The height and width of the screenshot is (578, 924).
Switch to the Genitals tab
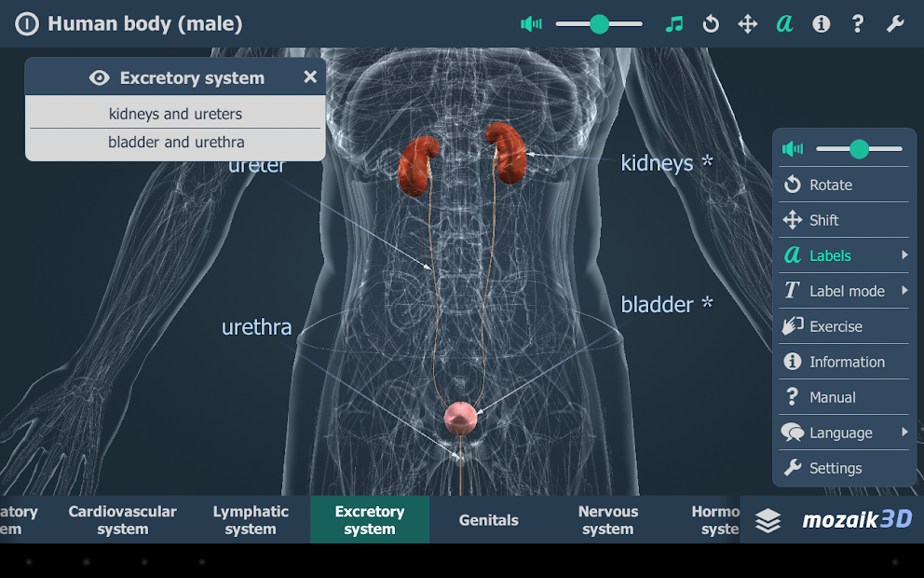(488, 519)
